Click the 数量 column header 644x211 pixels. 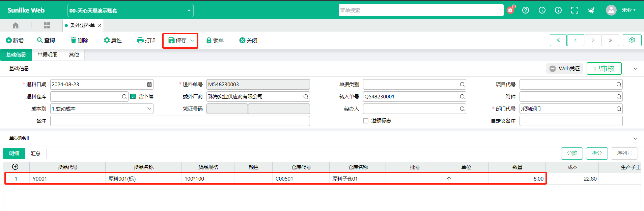(517, 167)
